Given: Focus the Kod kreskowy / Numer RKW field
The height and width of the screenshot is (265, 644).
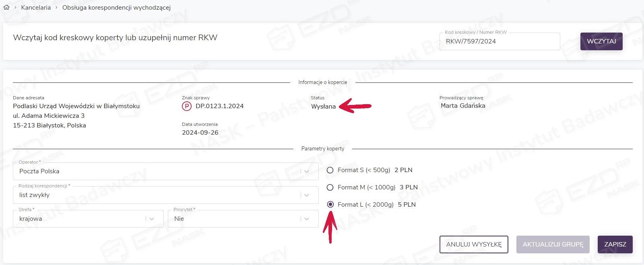Looking at the screenshot, I should tap(499, 41).
